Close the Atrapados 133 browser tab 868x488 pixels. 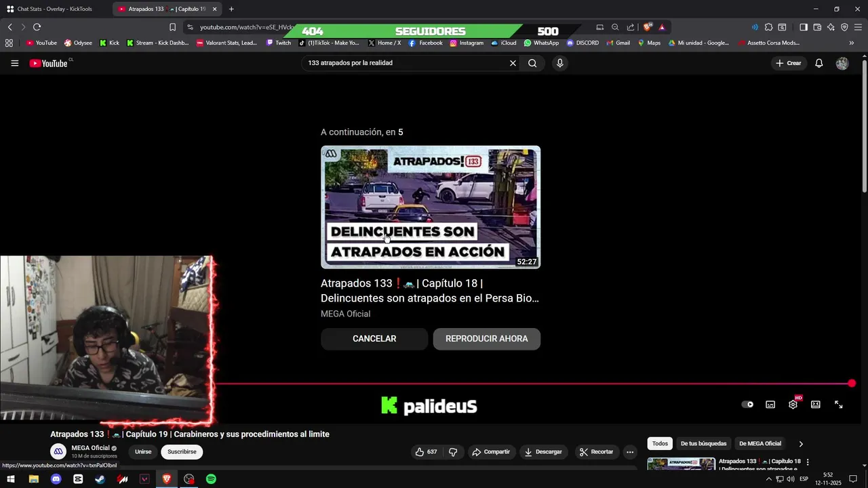214,9
